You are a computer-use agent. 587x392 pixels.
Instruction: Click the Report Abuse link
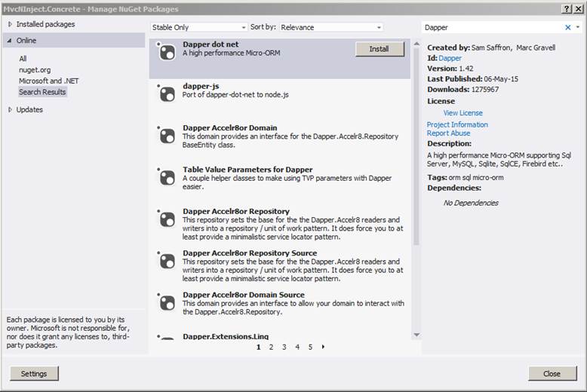coord(448,133)
